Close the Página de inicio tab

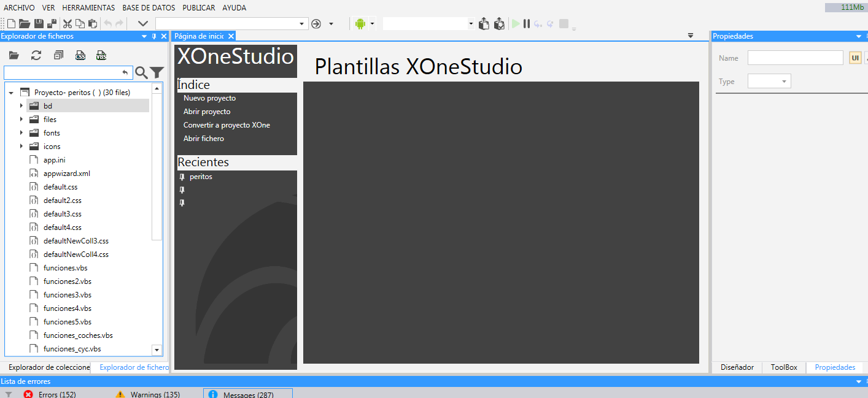231,36
